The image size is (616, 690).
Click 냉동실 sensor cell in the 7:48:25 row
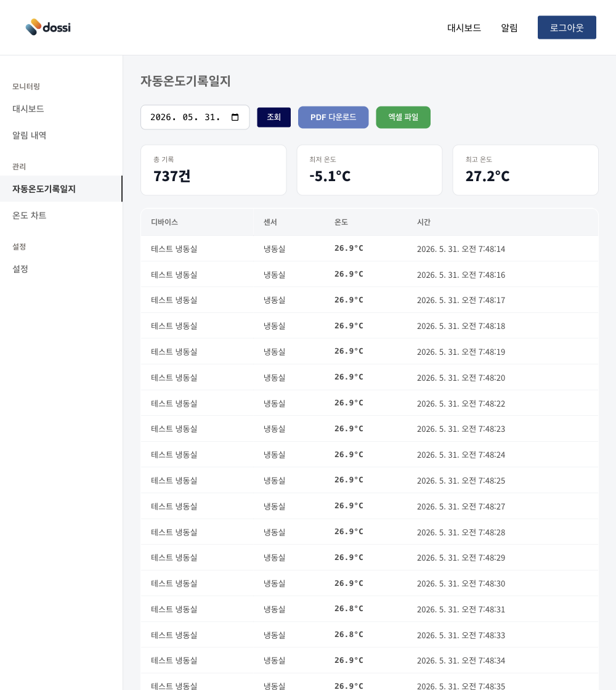pos(275,481)
